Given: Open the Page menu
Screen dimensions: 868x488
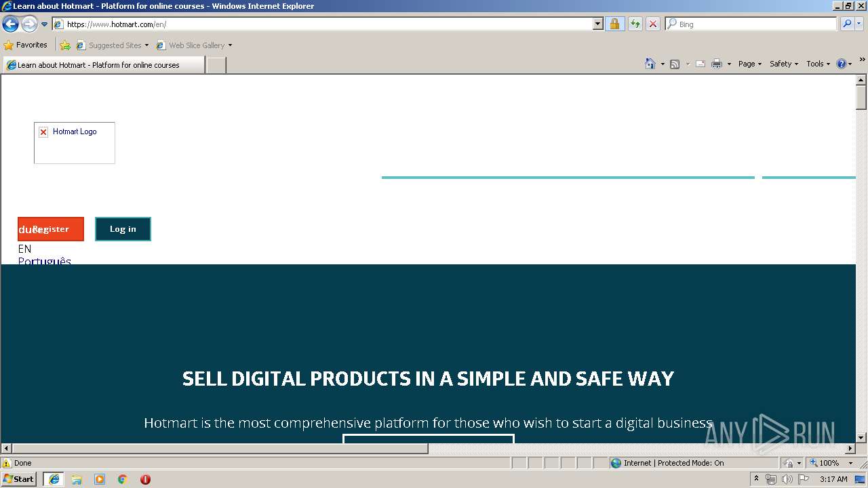Looking at the screenshot, I should point(749,64).
